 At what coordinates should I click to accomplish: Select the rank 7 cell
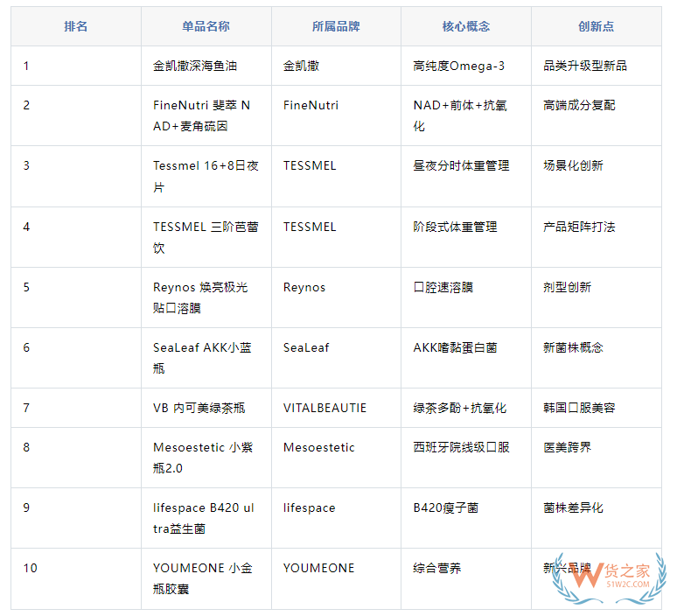click(x=76, y=408)
